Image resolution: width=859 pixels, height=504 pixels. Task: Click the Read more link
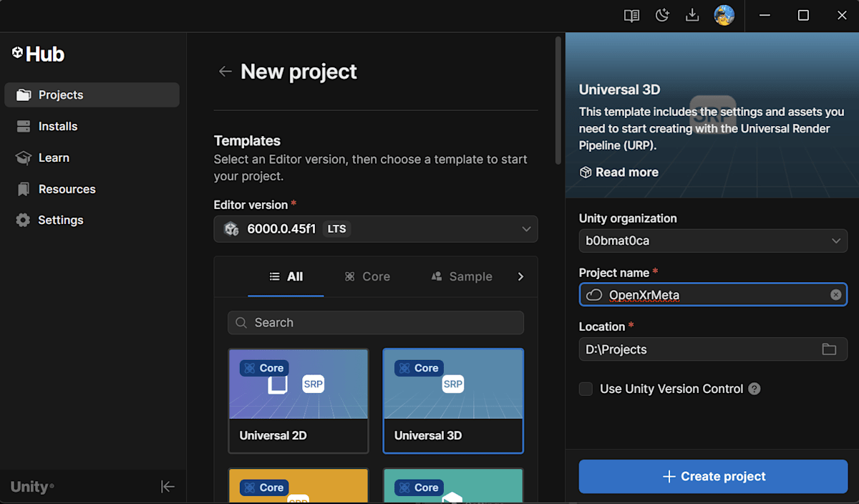tap(619, 172)
